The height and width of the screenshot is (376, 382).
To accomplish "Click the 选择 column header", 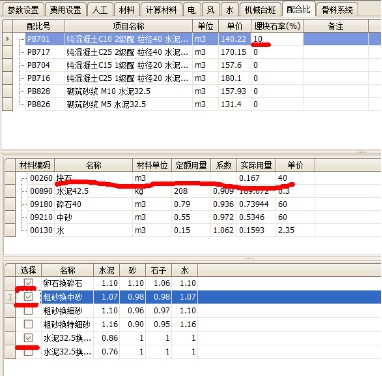I will [x=28, y=270].
